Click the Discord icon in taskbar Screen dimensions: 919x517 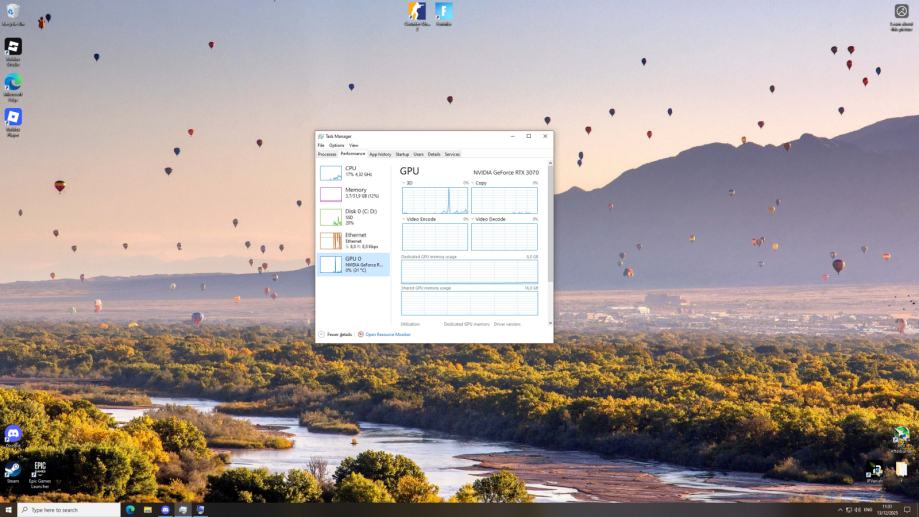pyautogui.click(x=165, y=510)
